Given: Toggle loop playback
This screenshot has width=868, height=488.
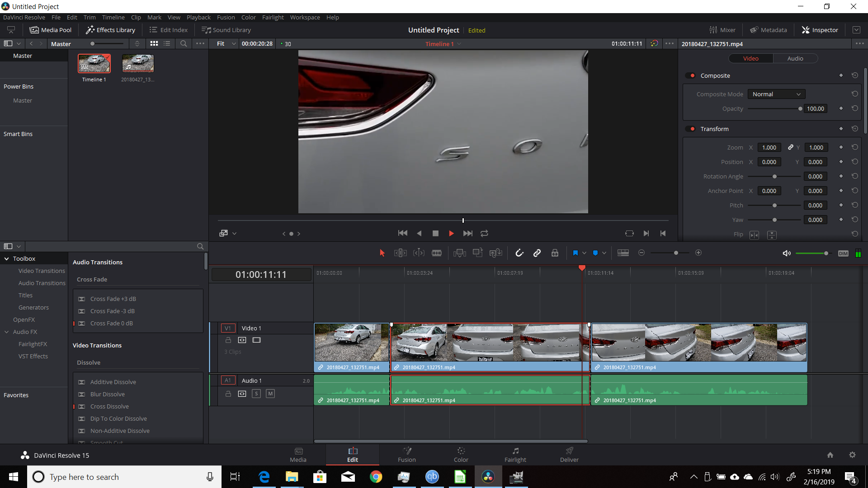Looking at the screenshot, I should pyautogui.click(x=484, y=234).
